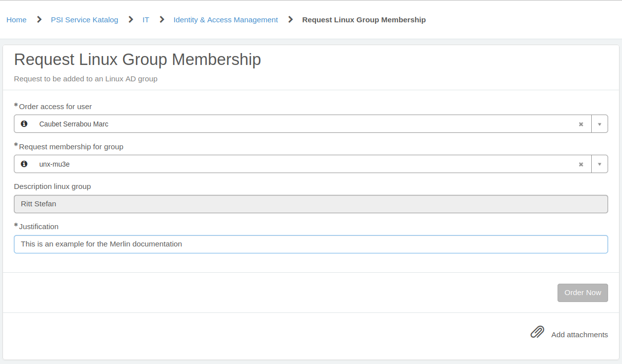Select IT in the breadcrumb trail

pos(145,19)
